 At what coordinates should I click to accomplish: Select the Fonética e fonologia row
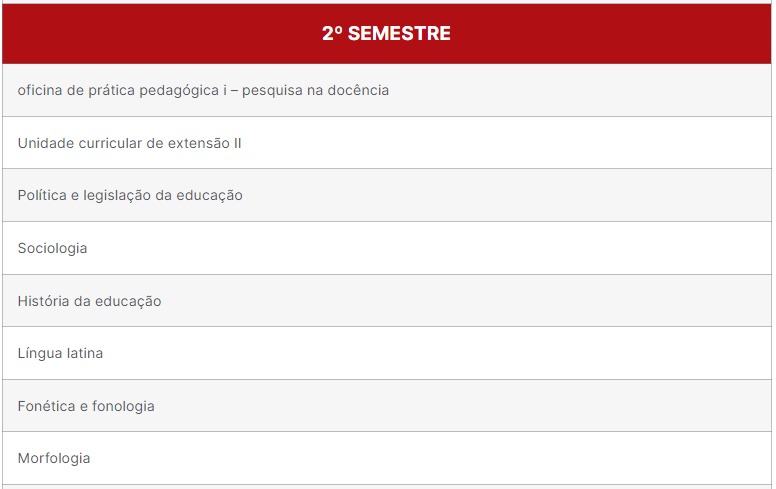click(x=387, y=405)
